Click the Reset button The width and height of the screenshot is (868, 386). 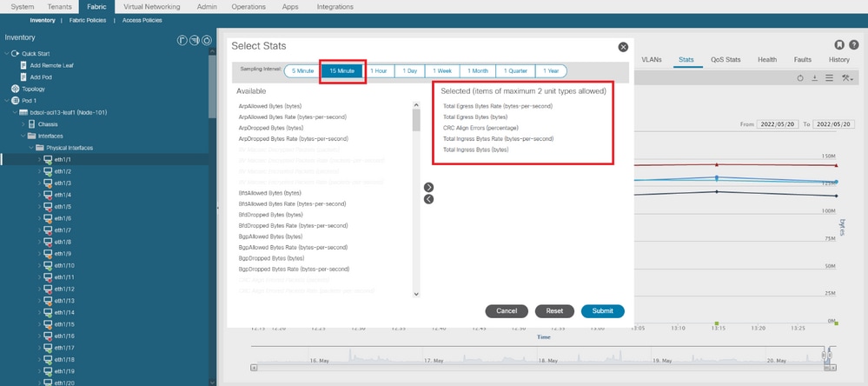pyautogui.click(x=554, y=311)
